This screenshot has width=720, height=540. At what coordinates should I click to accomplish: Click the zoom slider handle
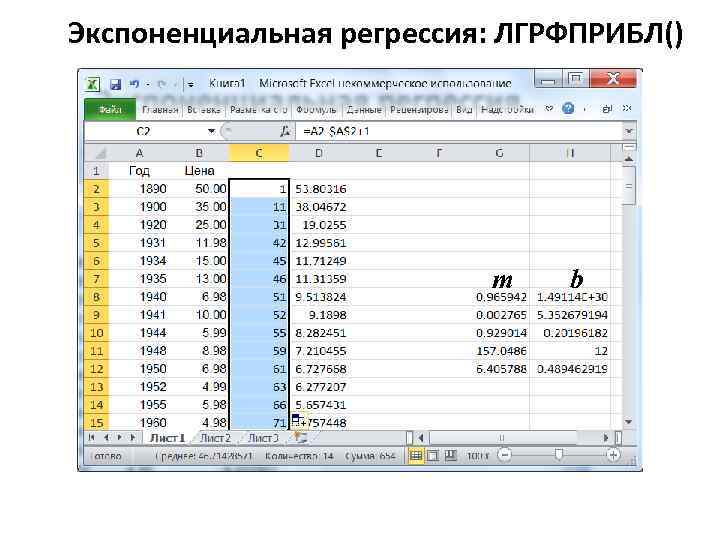558,455
